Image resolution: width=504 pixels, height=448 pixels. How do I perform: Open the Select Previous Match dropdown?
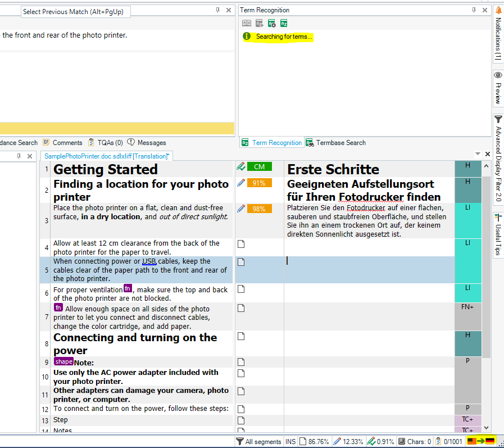point(75,11)
